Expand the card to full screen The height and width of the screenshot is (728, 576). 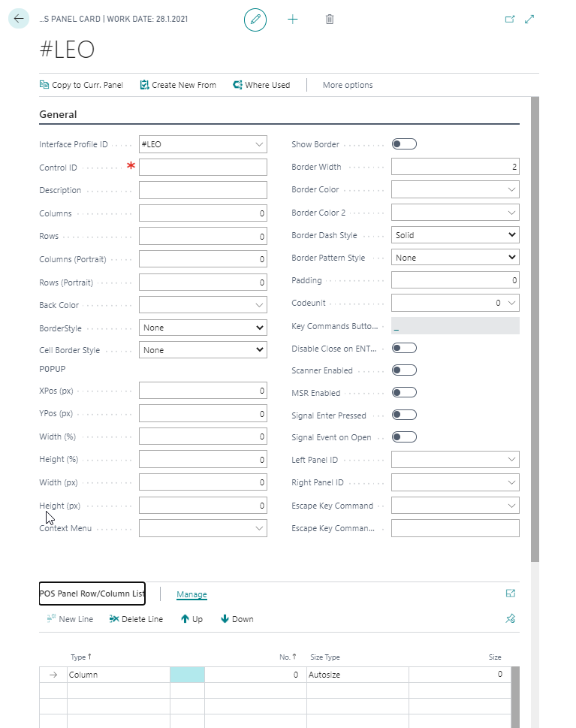point(529,20)
